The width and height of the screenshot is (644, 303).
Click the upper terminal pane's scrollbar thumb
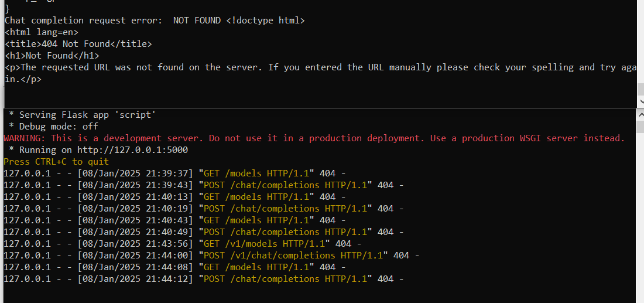640,89
